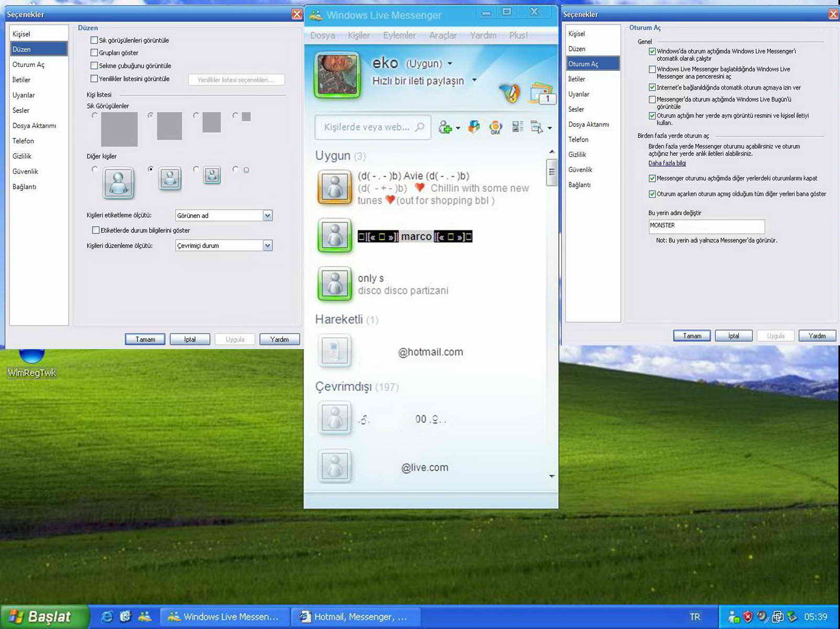Enable the 'Grupları göster' checkbox
Viewport: 840px width, 629px height.
[94, 53]
